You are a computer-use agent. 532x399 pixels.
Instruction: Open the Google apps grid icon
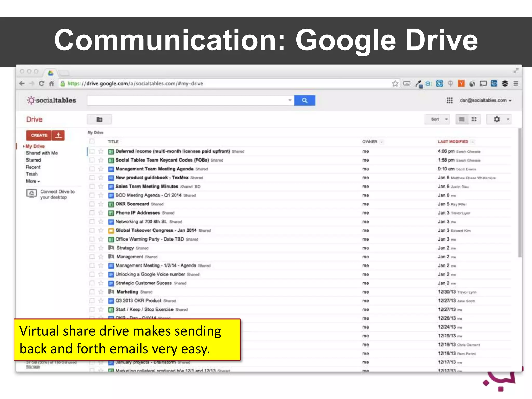[x=449, y=101]
